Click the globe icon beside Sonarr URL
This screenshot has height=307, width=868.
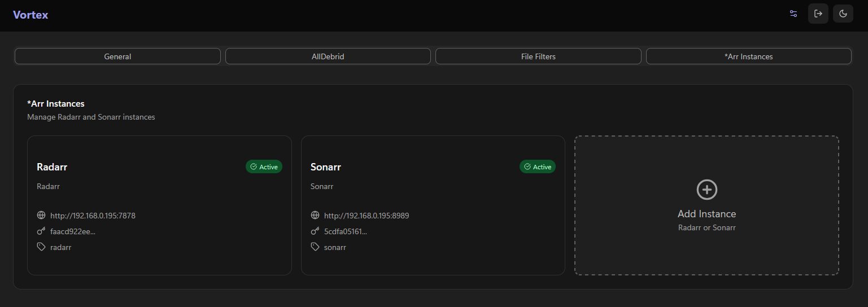coord(315,215)
